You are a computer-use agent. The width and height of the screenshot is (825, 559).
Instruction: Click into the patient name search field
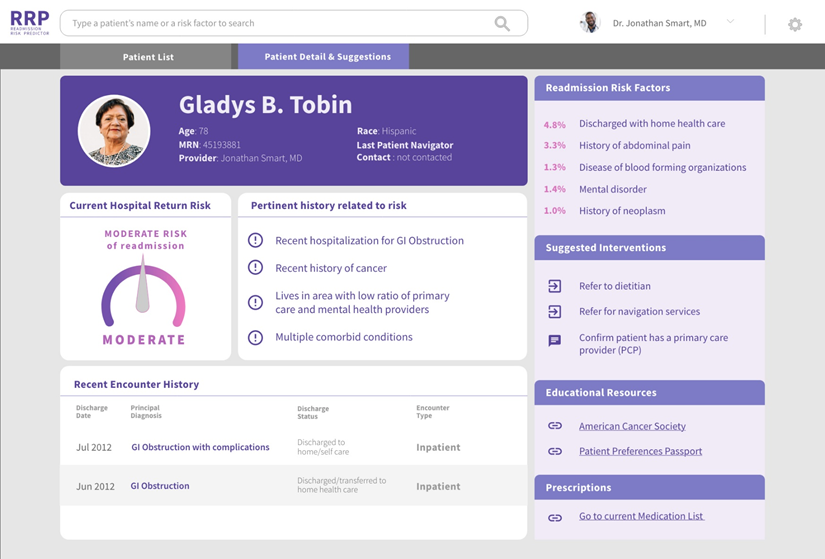pyautogui.click(x=294, y=23)
